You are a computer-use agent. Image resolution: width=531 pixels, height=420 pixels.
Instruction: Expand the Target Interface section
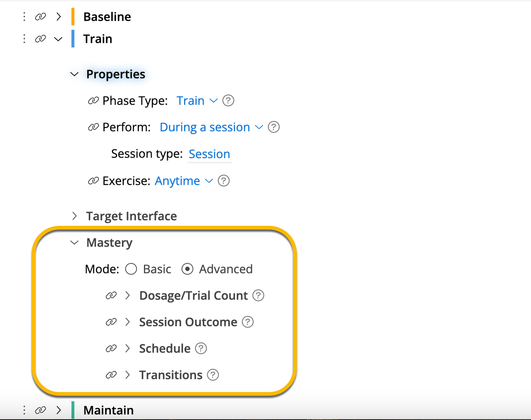[x=74, y=216]
